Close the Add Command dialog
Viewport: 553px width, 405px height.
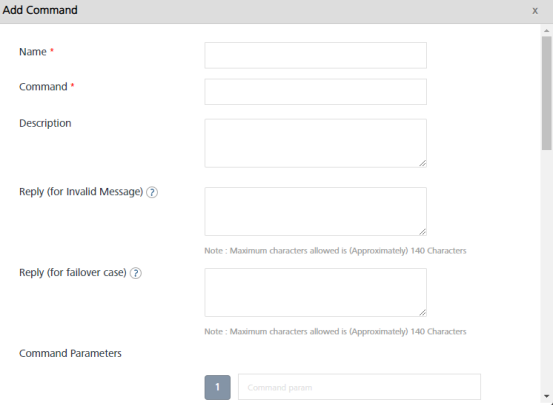tap(535, 11)
